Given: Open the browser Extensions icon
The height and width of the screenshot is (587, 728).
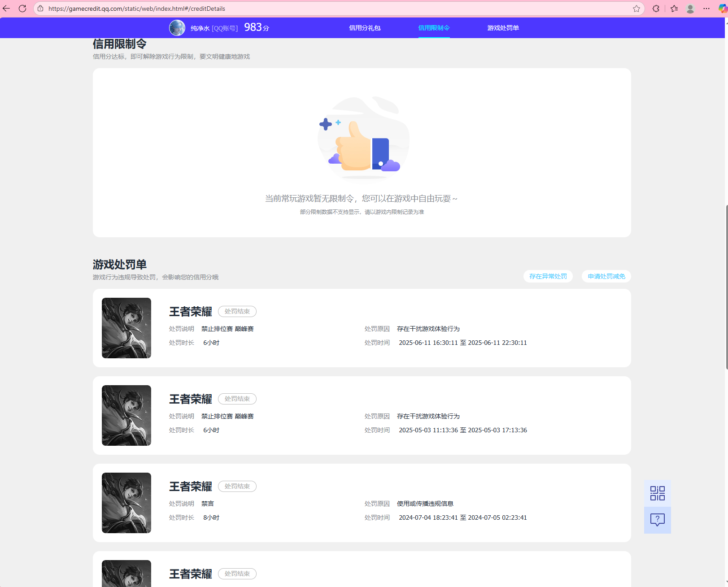Looking at the screenshot, I should (x=656, y=8).
